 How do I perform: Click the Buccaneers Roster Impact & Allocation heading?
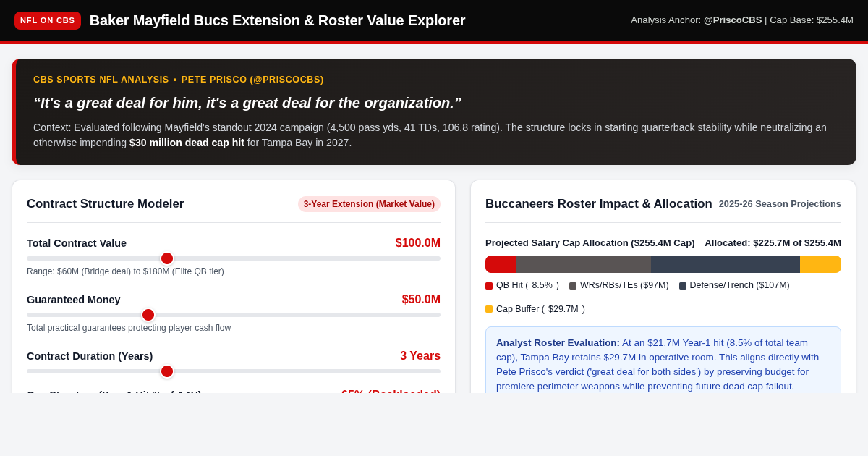(599, 204)
